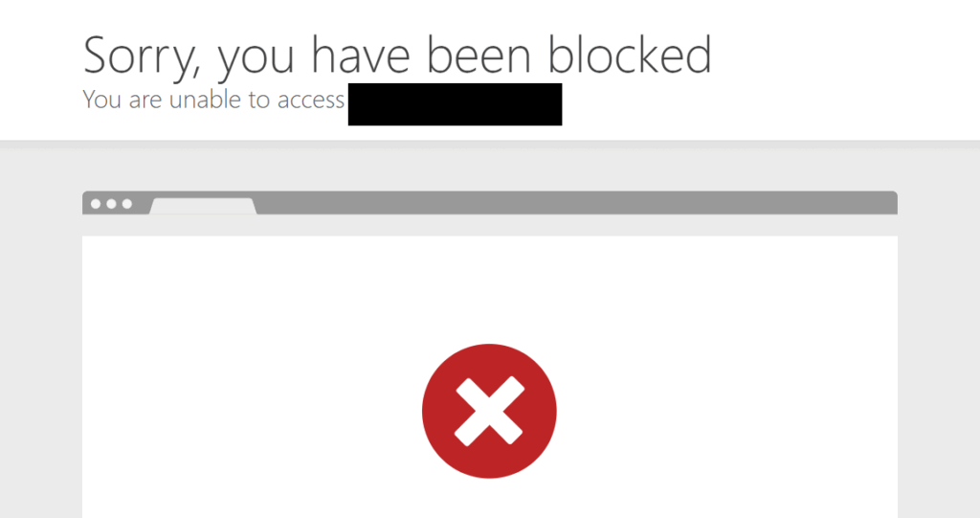980x518 pixels.
Task: Click the first white dot in browser illustration
Action: click(96, 204)
